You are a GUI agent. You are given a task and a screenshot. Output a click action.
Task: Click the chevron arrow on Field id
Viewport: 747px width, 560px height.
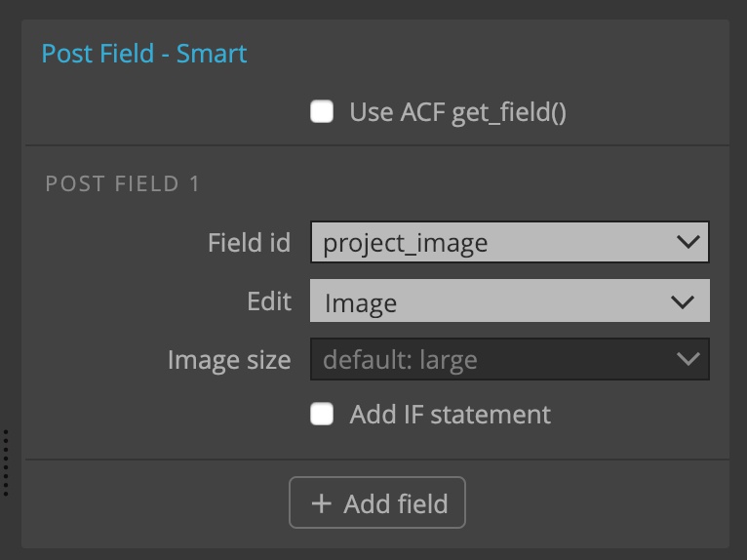(x=688, y=242)
